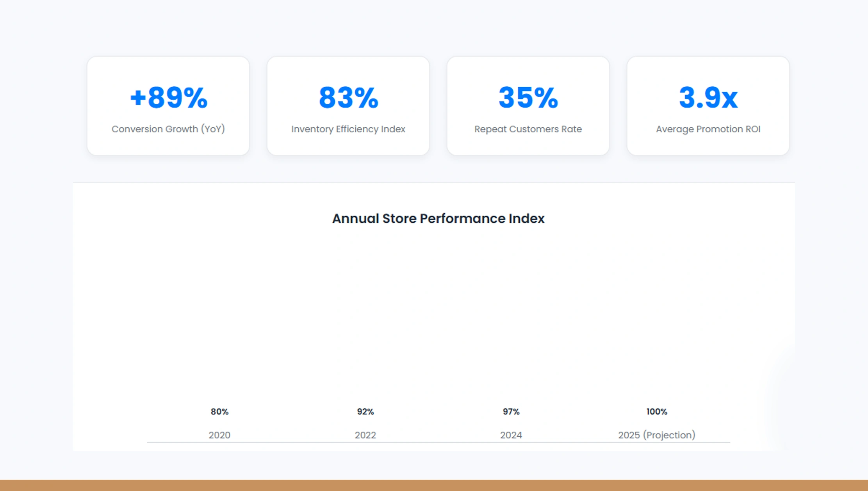
Task: Select the Conversion Growth (YoY) label
Action: pyautogui.click(x=168, y=129)
